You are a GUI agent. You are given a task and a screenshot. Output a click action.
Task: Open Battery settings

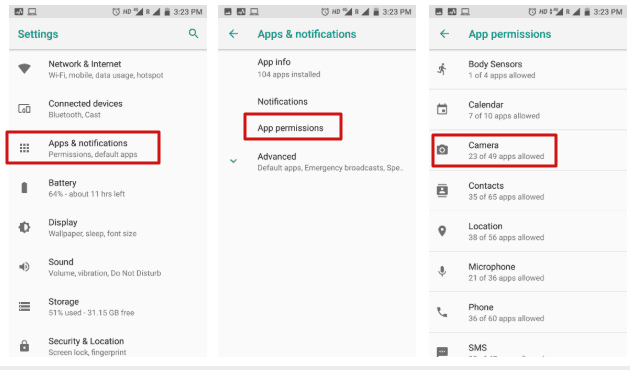click(108, 188)
